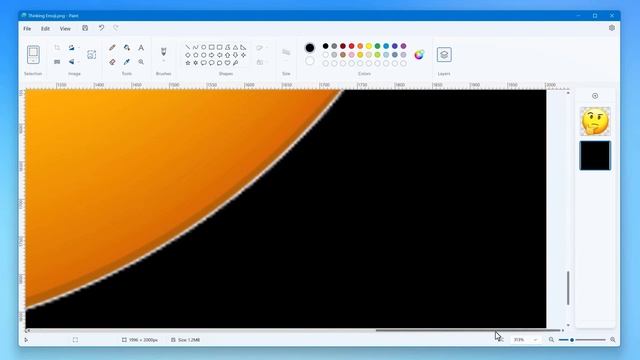Viewport: 640px width, 360px height.
Task: Click the horizontal canvas scrollbar
Action: pos(468,330)
